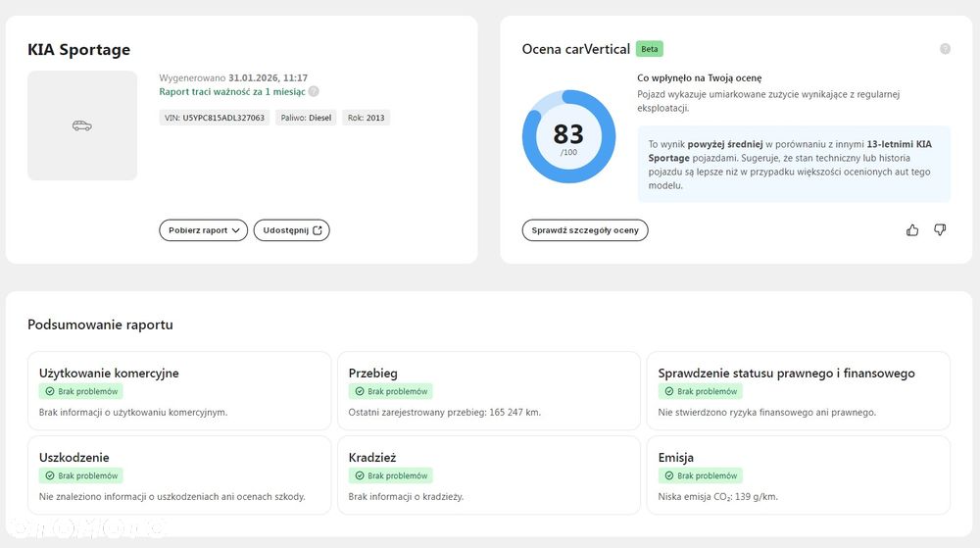
Task: Click Niska emisja CO₂: 139 g/km text
Action: coord(718,497)
